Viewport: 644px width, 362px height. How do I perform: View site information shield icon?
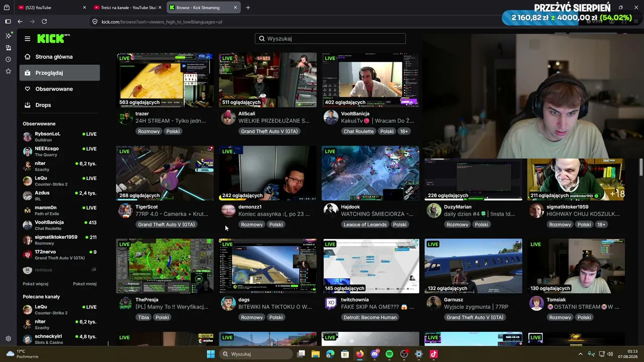click(95, 22)
